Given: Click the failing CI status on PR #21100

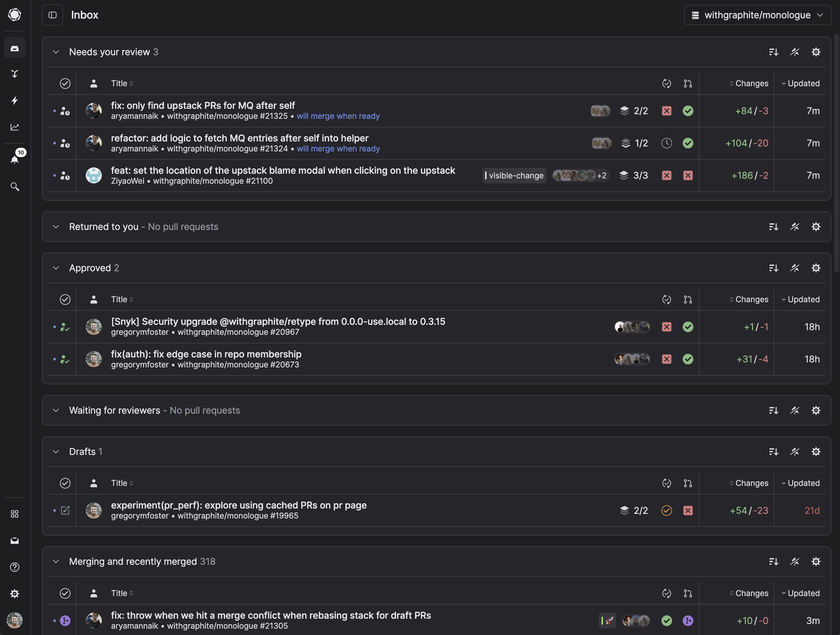Looking at the screenshot, I should 667,175.
